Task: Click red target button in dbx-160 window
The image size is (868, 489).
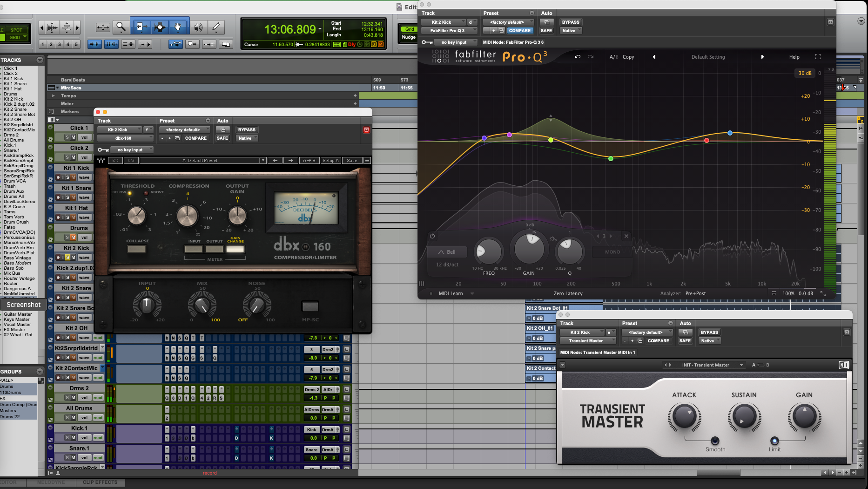Action: tap(366, 130)
